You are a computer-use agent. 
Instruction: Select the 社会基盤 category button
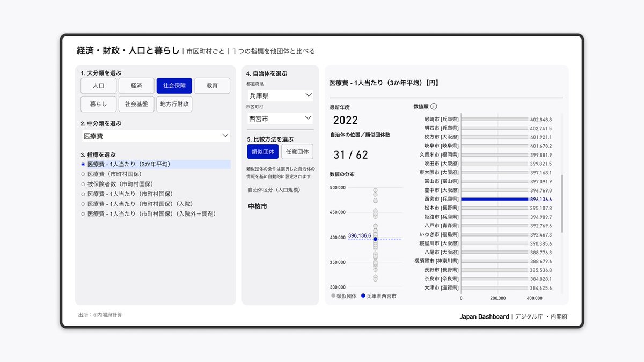pyautogui.click(x=136, y=104)
